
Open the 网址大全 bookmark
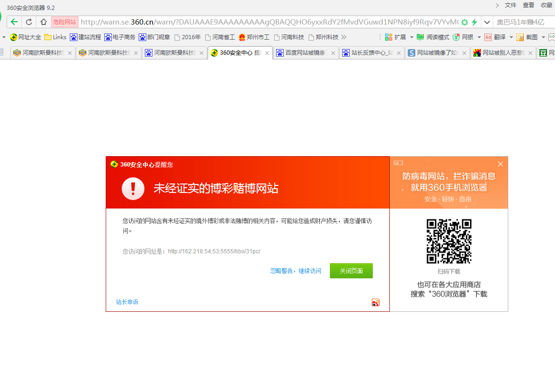pyautogui.click(x=25, y=37)
